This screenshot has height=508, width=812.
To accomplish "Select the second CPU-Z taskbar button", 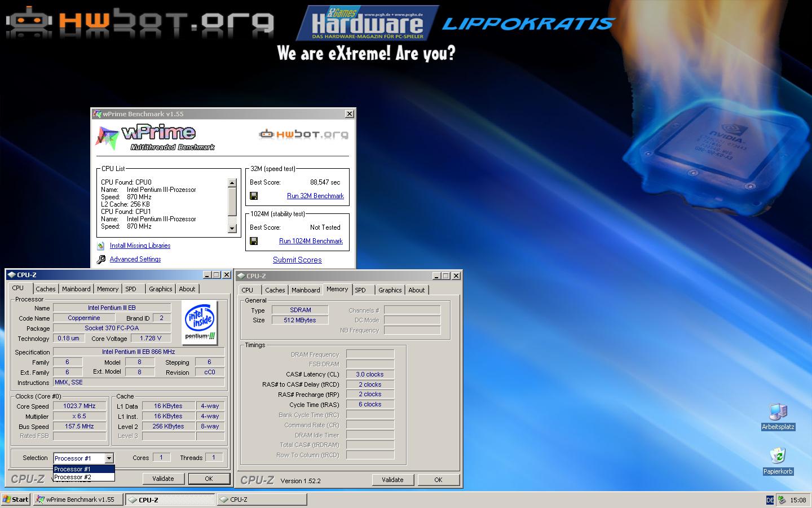I will point(262,500).
